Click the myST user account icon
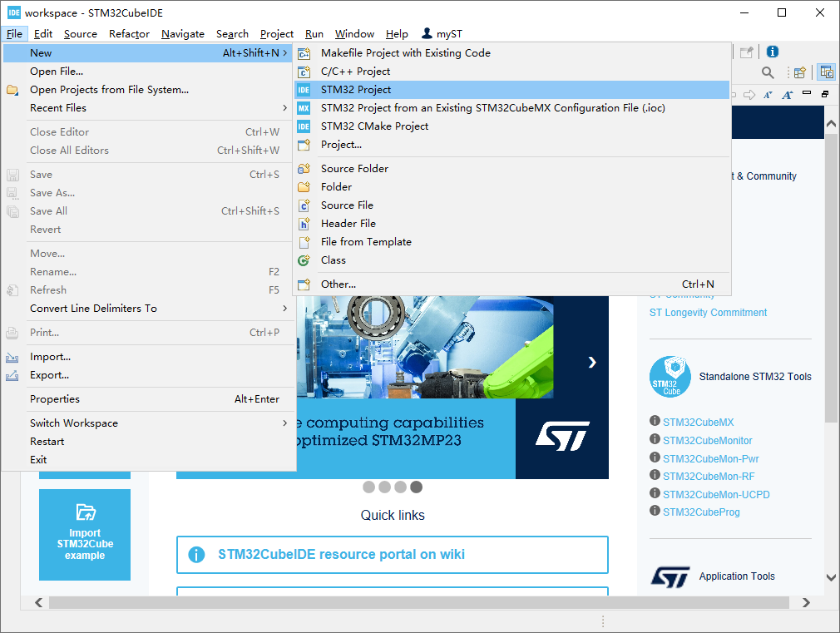 click(427, 33)
